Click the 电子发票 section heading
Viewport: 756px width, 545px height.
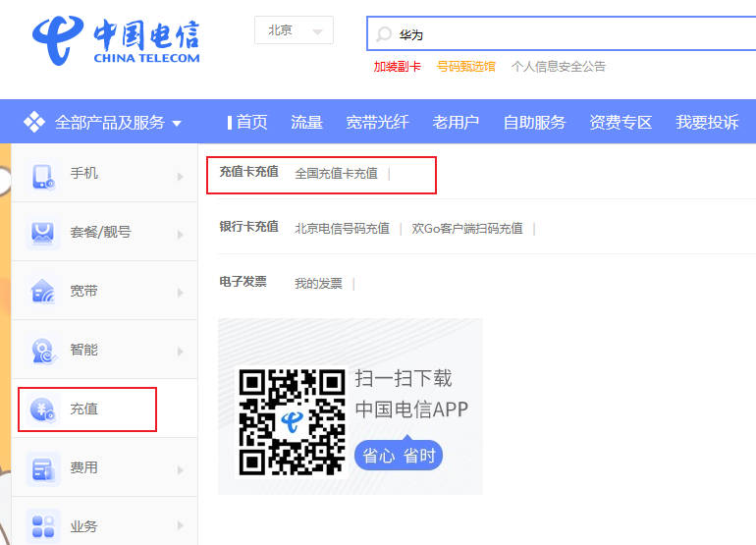click(243, 282)
